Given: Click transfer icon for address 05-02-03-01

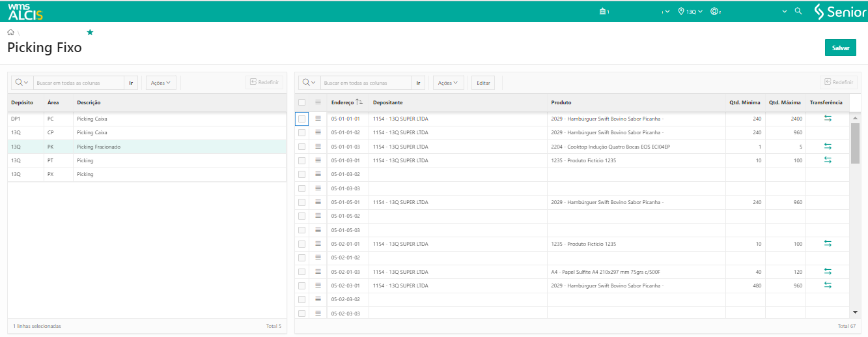Looking at the screenshot, I should click(x=828, y=285).
